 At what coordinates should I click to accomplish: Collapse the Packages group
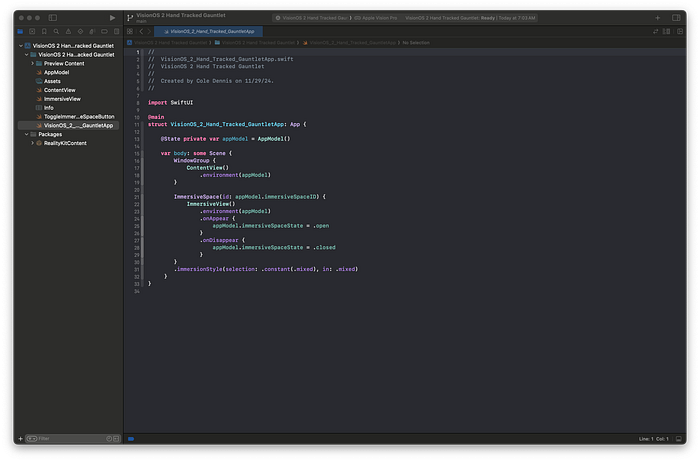tap(26, 134)
